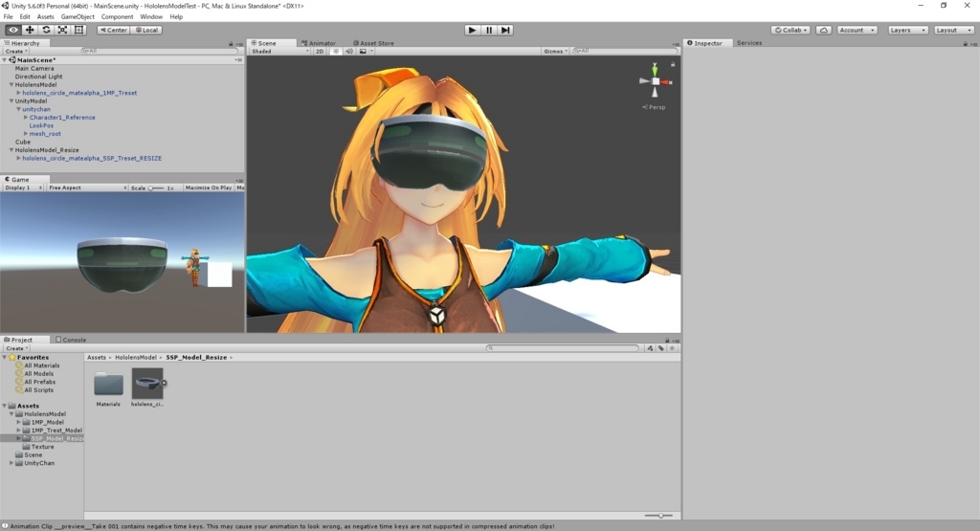Switch to the Asset Store tab
Viewport: 980px width, 531px height.
pyautogui.click(x=374, y=43)
